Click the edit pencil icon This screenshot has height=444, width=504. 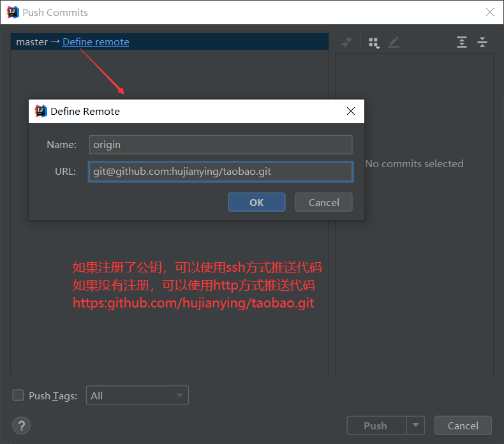394,42
